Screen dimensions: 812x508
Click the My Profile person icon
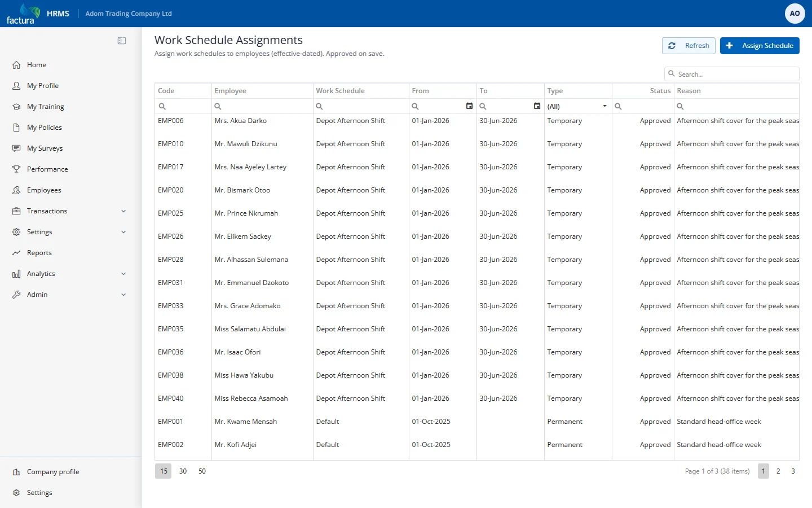click(16, 86)
